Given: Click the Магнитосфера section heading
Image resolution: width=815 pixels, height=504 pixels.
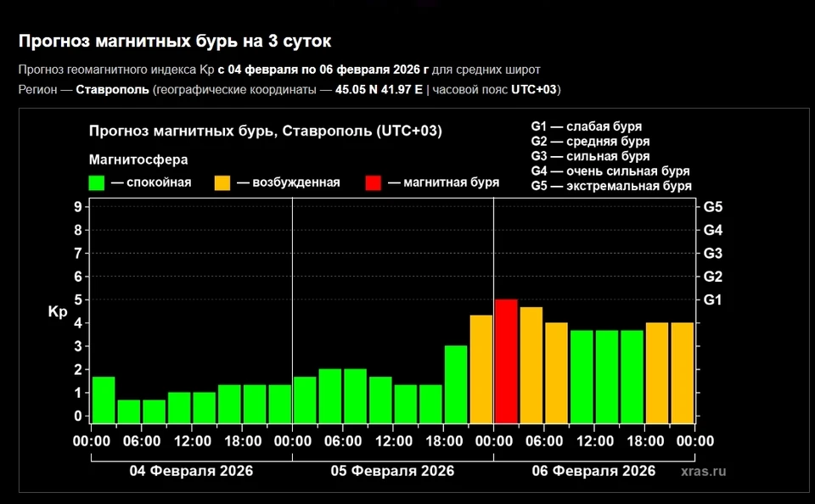Looking at the screenshot, I should 138,159.
